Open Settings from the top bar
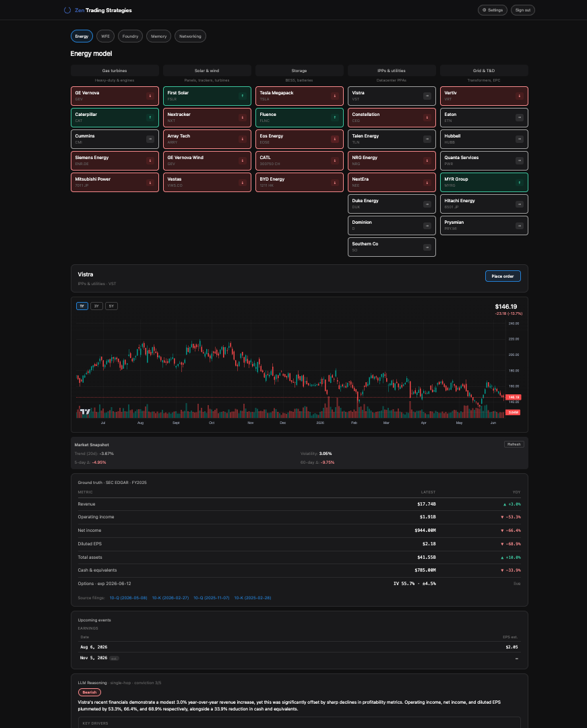This screenshot has width=587, height=728. click(493, 10)
